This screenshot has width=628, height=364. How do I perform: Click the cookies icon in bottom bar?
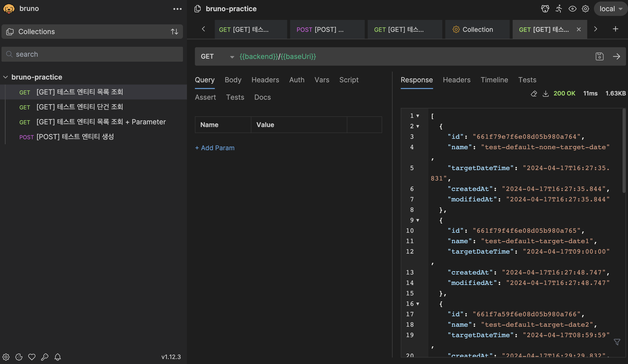pyautogui.click(x=19, y=357)
